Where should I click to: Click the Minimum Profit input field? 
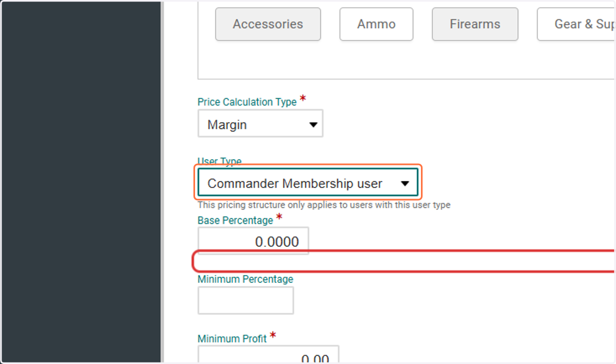click(x=268, y=354)
